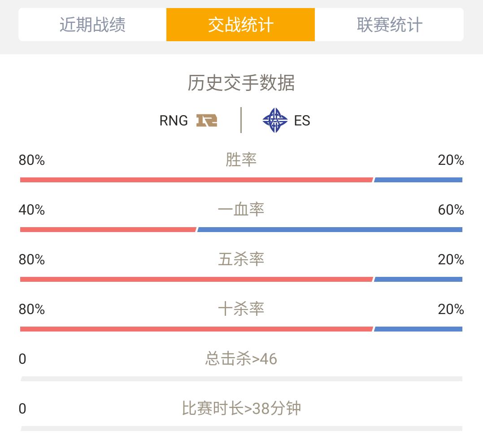This screenshot has height=448, width=483.
Task: Click the 60% first blood value
Action: pos(451,210)
